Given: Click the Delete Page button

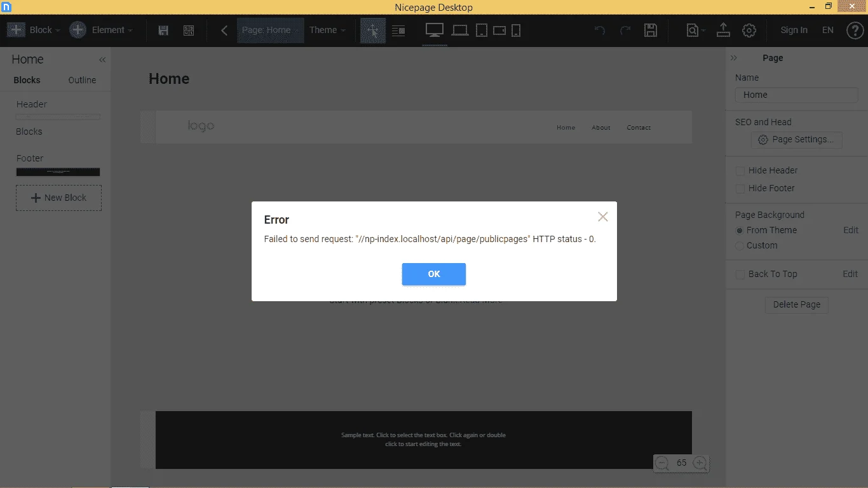Looking at the screenshot, I should click(x=797, y=304).
